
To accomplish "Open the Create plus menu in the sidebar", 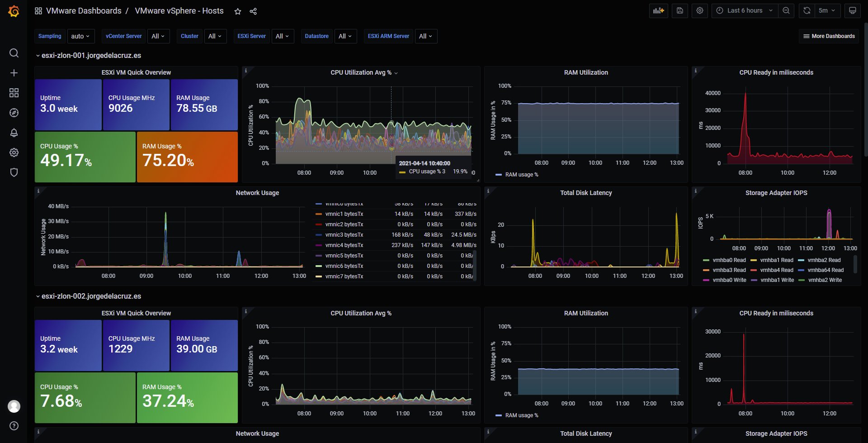I will [x=14, y=73].
